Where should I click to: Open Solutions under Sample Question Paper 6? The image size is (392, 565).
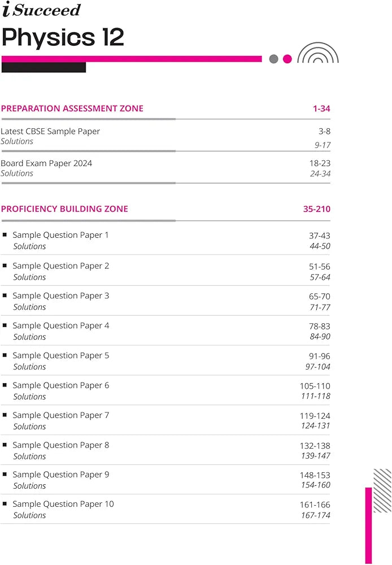click(x=29, y=397)
